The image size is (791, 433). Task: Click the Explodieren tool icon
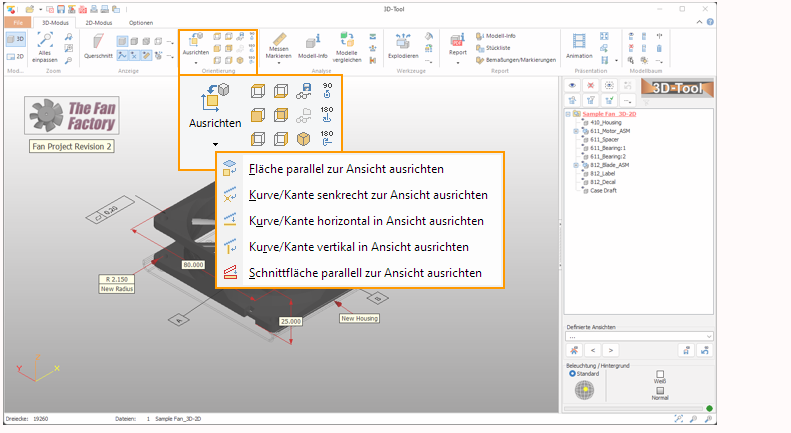[x=405, y=44]
